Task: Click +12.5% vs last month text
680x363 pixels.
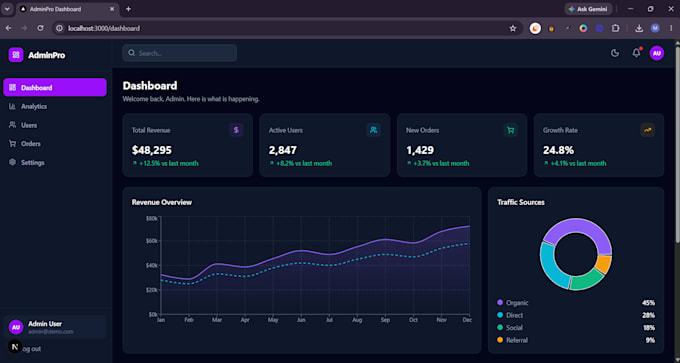Action: (169, 164)
